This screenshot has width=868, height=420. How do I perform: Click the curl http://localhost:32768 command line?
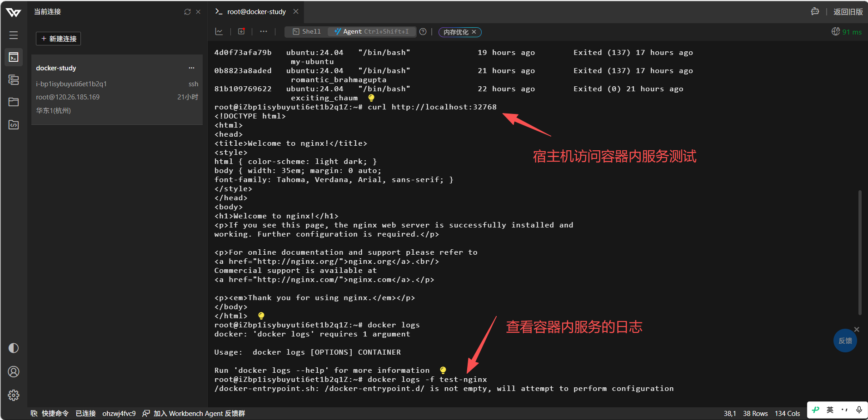(x=432, y=107)
